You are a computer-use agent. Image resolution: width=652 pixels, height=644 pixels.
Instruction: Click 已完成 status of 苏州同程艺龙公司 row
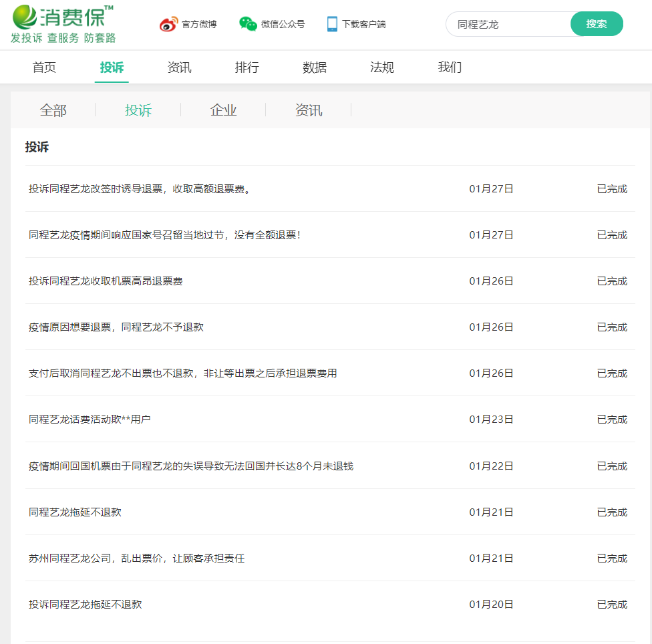pos(612,558)
